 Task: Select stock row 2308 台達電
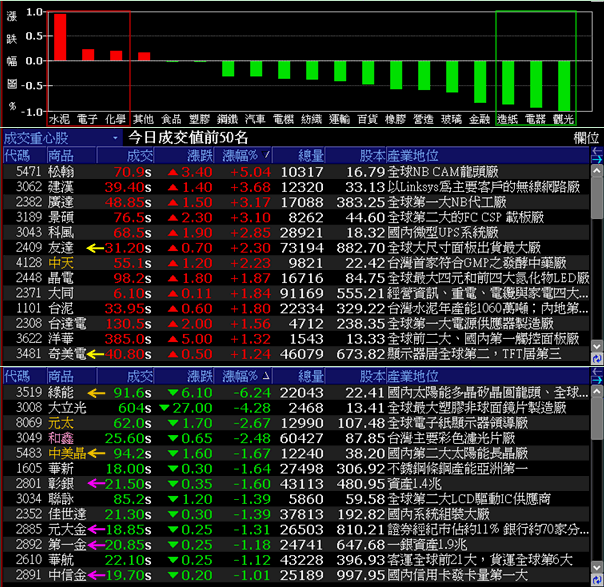tap(296, 324)
